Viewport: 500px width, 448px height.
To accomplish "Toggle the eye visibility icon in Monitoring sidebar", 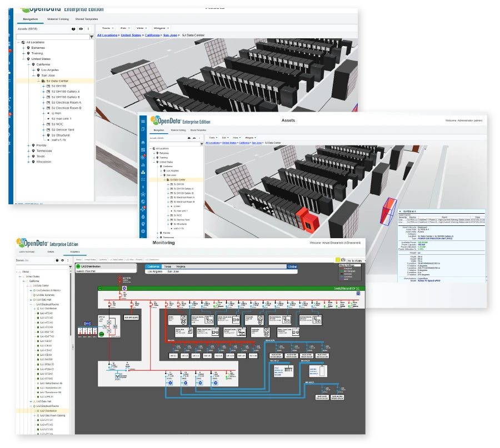I will (x=62, y=260).
